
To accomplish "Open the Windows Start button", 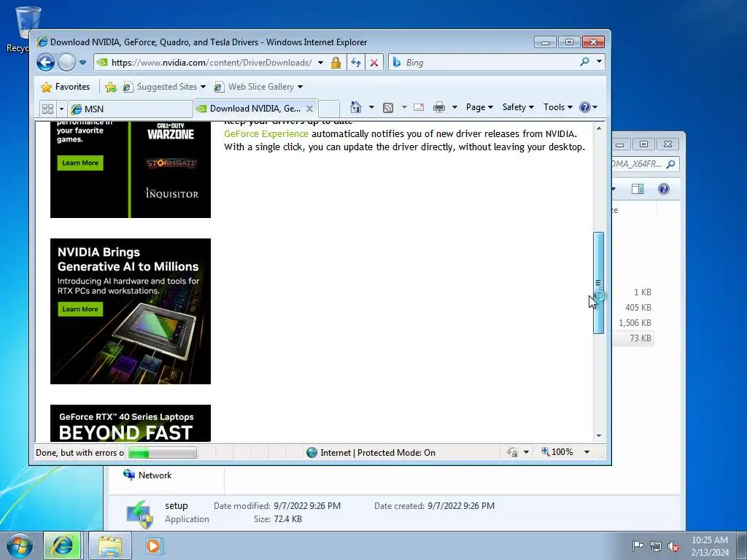I will pos(19,545).
